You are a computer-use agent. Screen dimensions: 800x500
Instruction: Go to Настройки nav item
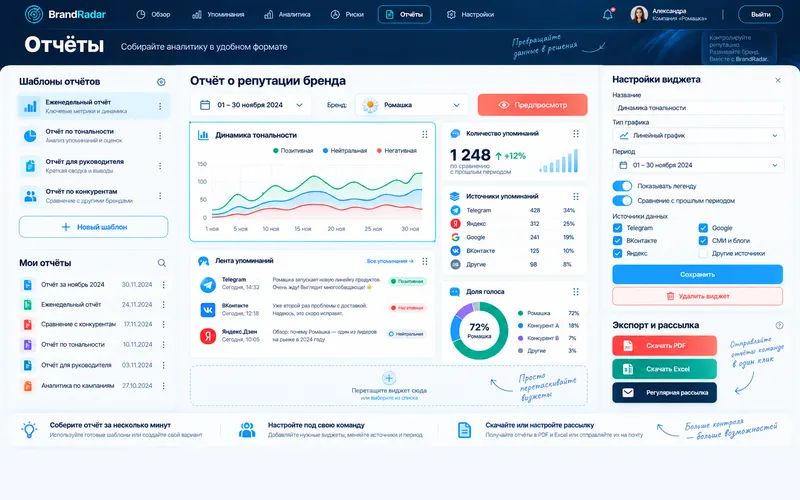point(470,14)
